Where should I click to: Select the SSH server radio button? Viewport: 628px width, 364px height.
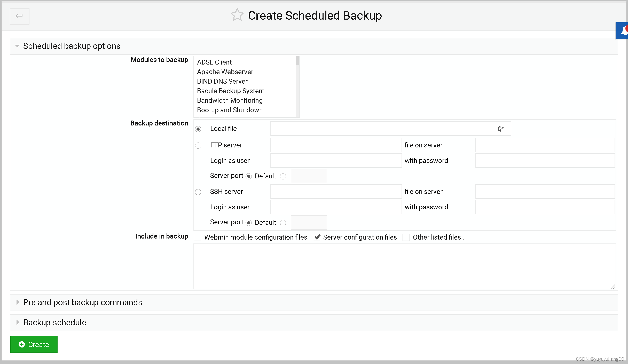point(198,192)
